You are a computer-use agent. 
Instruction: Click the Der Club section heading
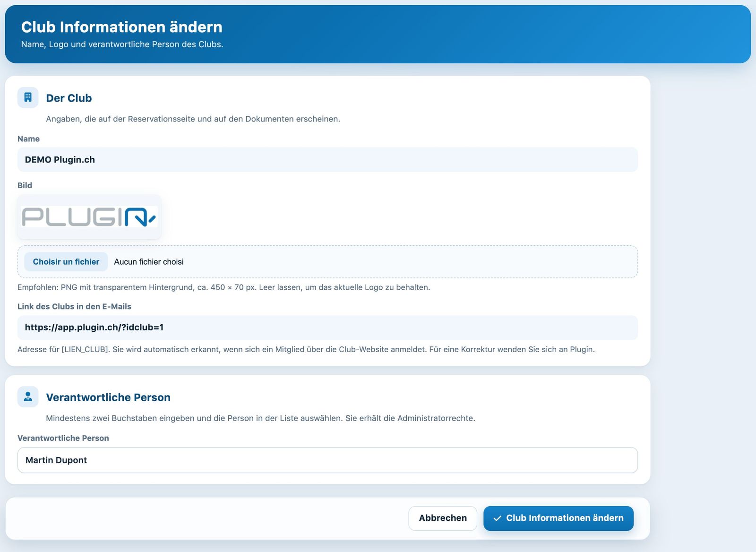[x=69, y=98]
